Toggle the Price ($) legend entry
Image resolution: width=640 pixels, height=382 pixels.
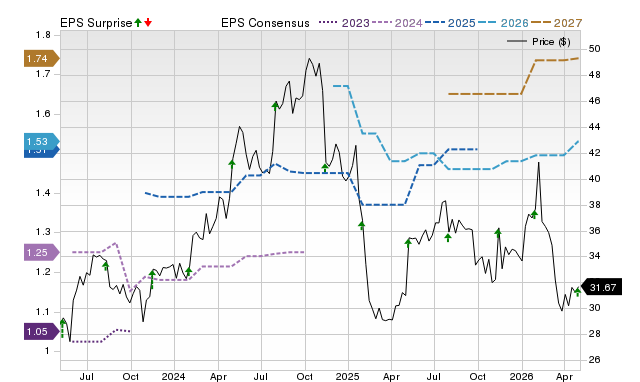coord(538,42)
